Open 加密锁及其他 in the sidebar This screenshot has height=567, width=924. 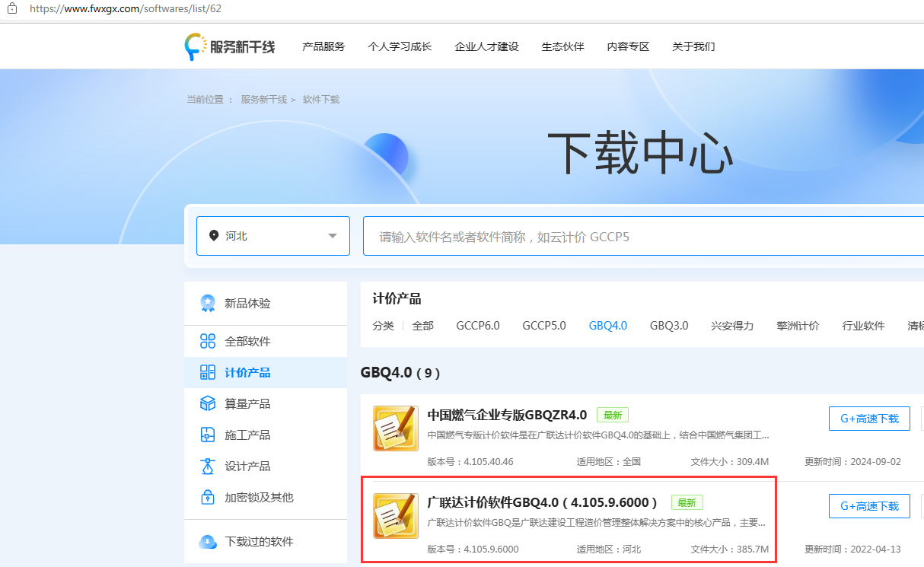266,497
